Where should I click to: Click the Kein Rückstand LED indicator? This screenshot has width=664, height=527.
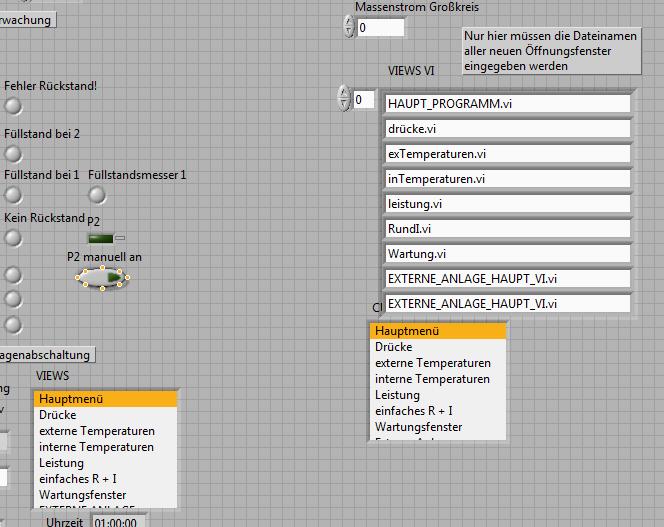[x=13, y=238]
